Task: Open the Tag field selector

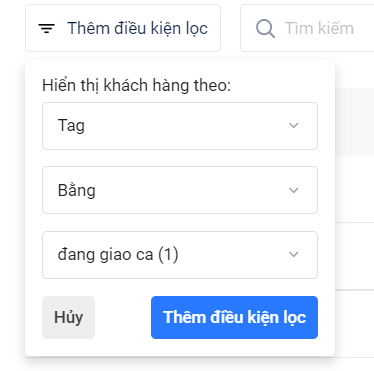Action: (180, 126)
